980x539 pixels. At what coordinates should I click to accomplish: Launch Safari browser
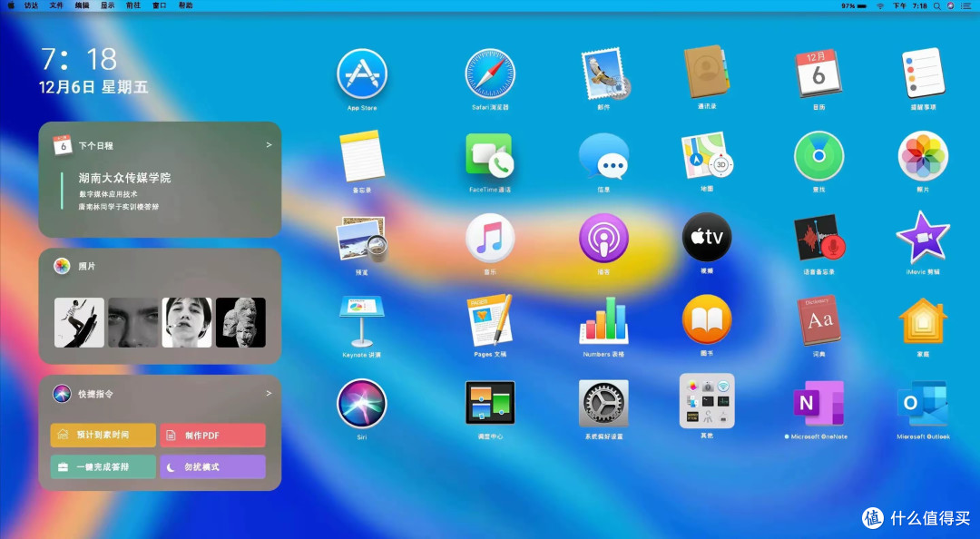(x=490, y=73)
